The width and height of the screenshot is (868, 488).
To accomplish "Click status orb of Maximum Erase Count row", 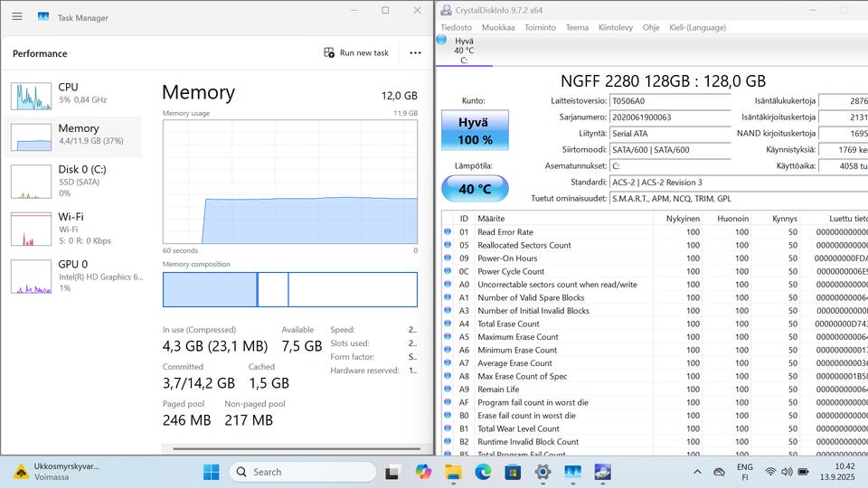I will coord(448,336).
